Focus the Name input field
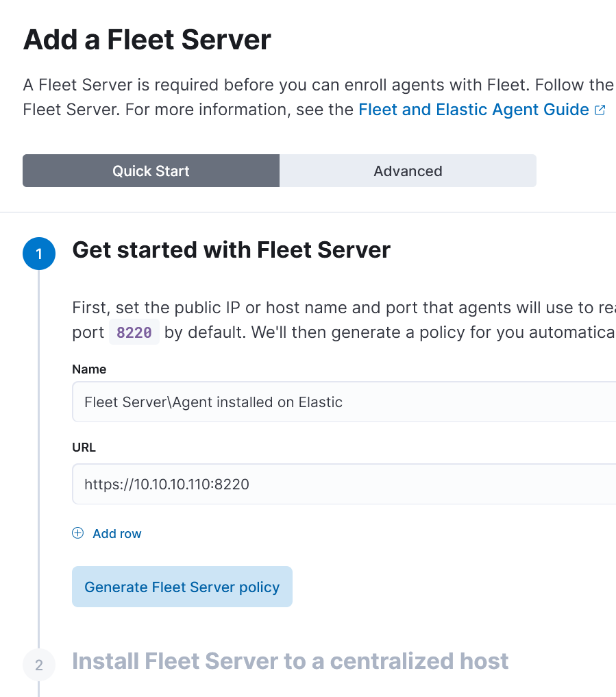 tap(343, 402)
